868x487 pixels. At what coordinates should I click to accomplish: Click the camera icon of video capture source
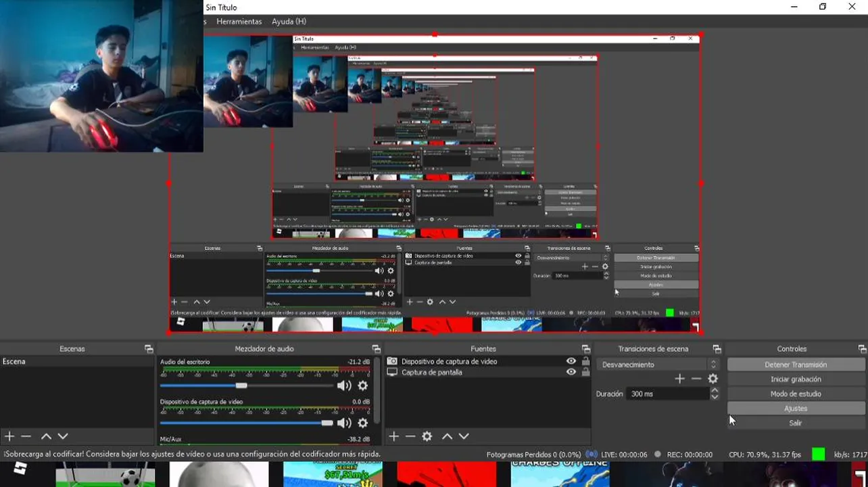[391, 361]
